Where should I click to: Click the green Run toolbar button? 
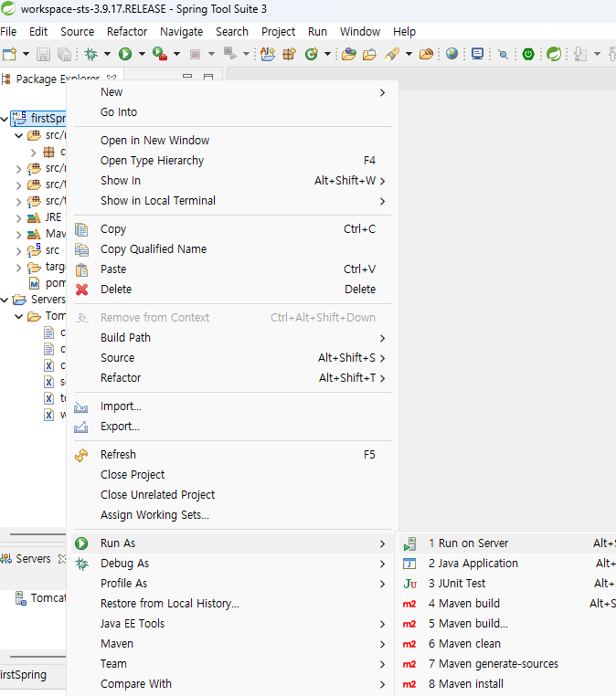125,54
